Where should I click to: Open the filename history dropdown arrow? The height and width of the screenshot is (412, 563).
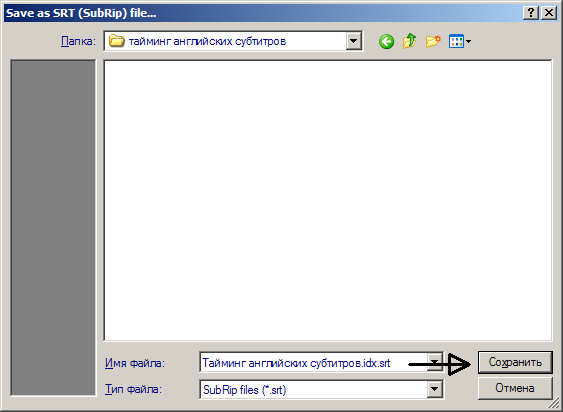tap(435, 363)
